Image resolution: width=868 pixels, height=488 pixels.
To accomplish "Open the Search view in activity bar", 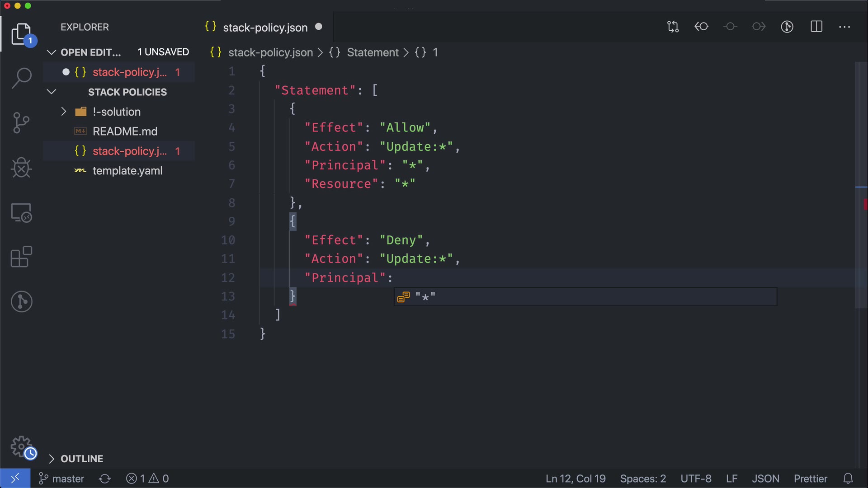I will (x=21, y=78).
